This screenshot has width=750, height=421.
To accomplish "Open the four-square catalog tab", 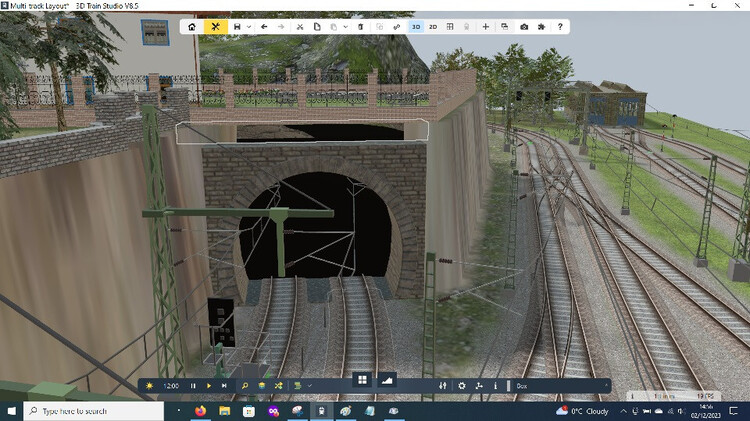I will point(363,380).
